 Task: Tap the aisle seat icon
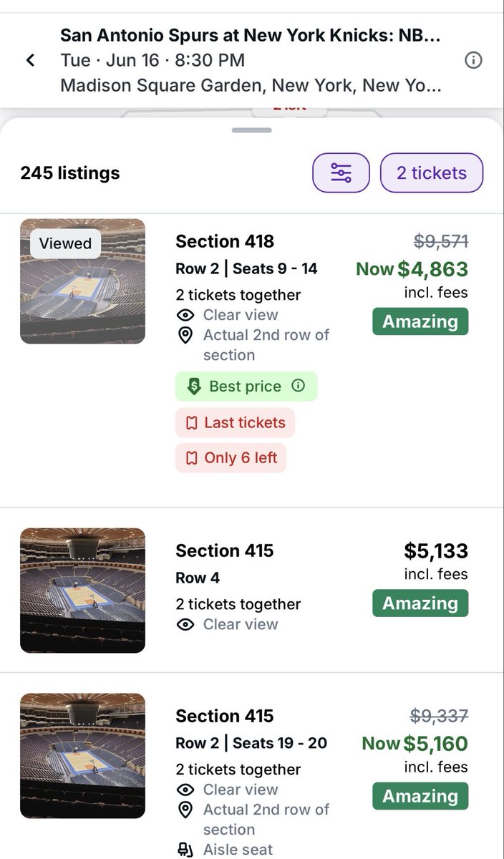185,850
